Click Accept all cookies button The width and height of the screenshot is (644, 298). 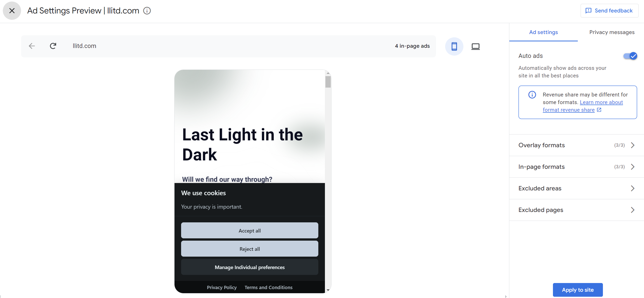(249, 230)
